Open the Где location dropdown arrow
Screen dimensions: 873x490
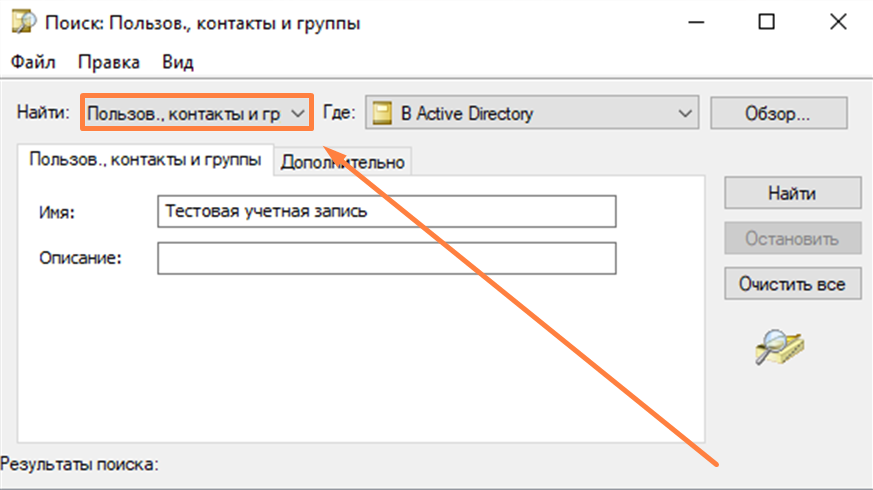685,113
